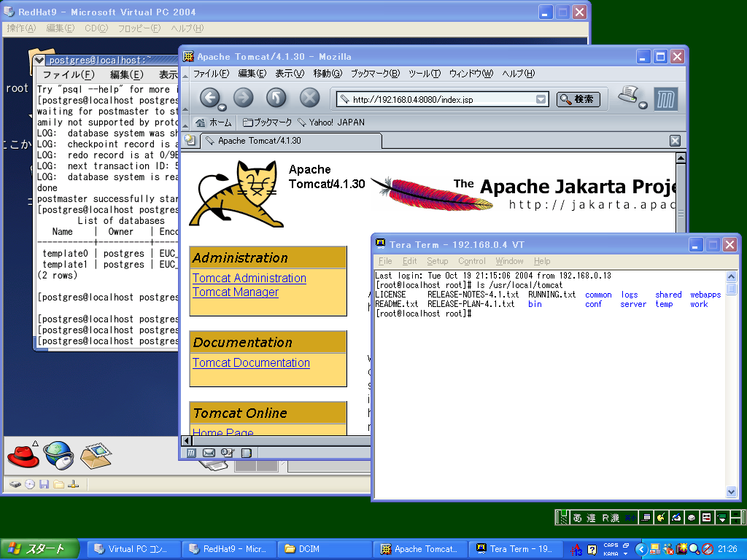Open Composer from Mozilla's component bar
The height and width of the screenshot is (560, 747).
coord(228,453)
